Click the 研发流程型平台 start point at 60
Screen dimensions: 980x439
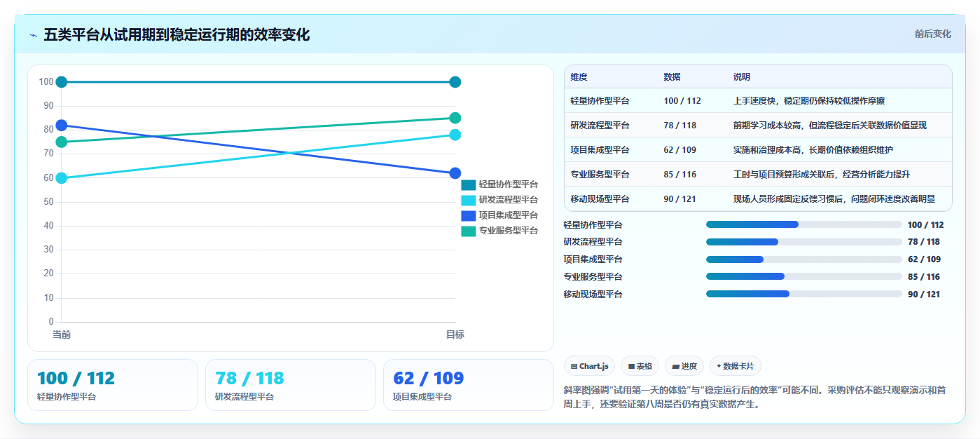[62, 178]
